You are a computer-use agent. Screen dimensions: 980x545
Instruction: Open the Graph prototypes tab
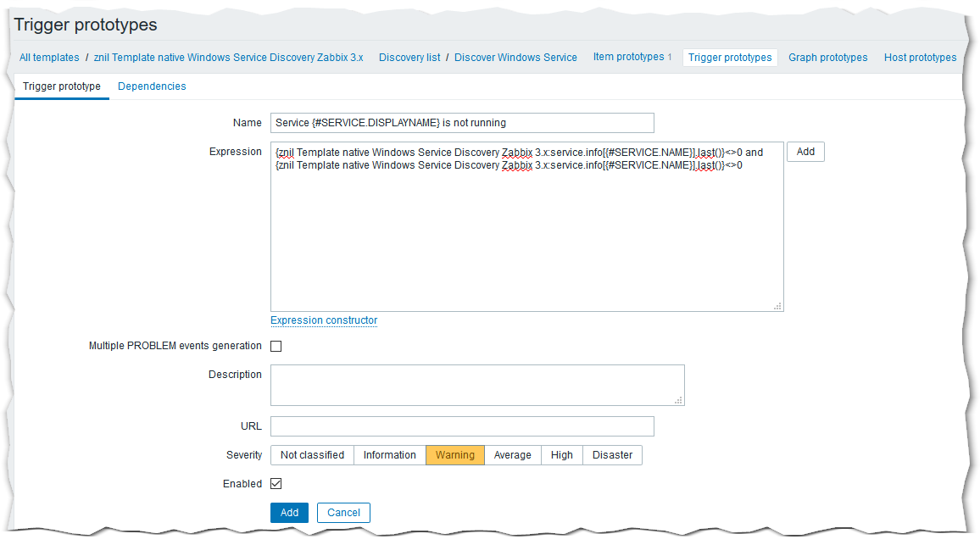(x=827, y=58)
